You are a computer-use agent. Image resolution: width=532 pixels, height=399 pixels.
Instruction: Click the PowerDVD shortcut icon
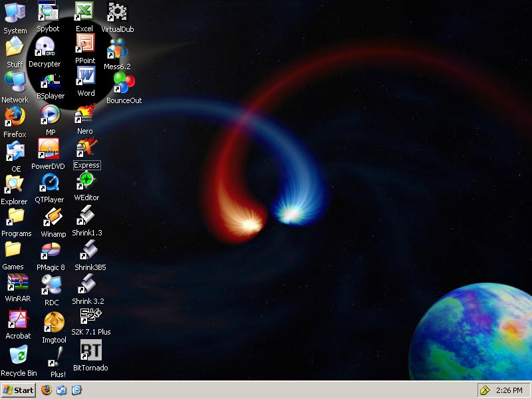click(48, 148)
